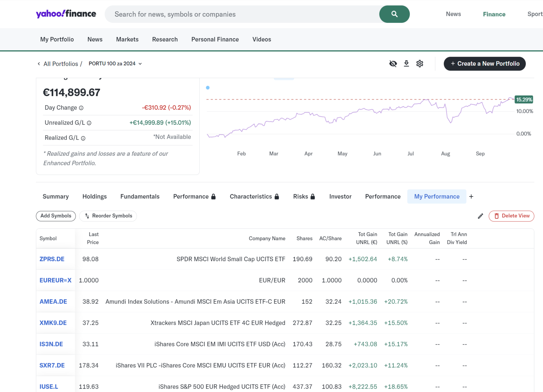543x392 pixels.
Task: Click blue marker dot on performance chart
Action: (x=208, y=88)
